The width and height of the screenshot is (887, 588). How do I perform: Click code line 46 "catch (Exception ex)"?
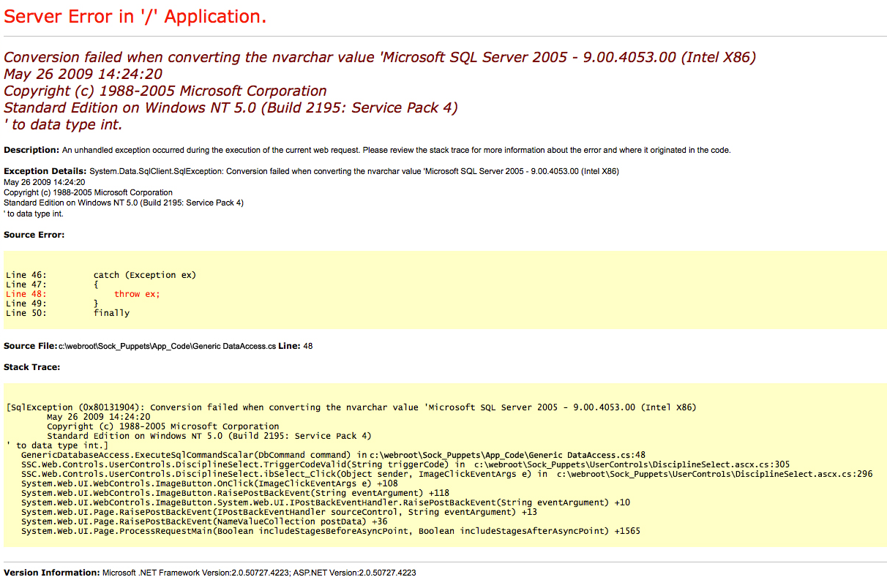pyautogui.click(x=144, y=275)
